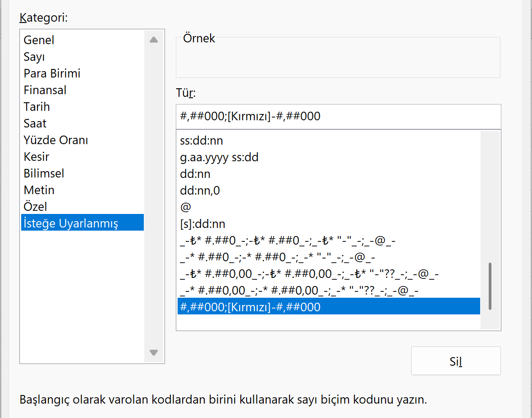Choose Sayı in the Kategori list
532x418 pixels.
pos(34,57)
